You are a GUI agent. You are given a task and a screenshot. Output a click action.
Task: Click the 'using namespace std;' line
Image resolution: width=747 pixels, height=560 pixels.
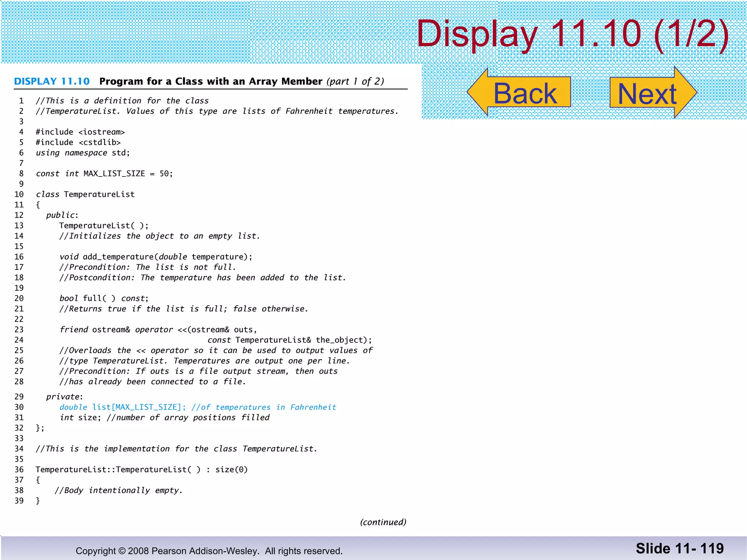pos(83,153)
